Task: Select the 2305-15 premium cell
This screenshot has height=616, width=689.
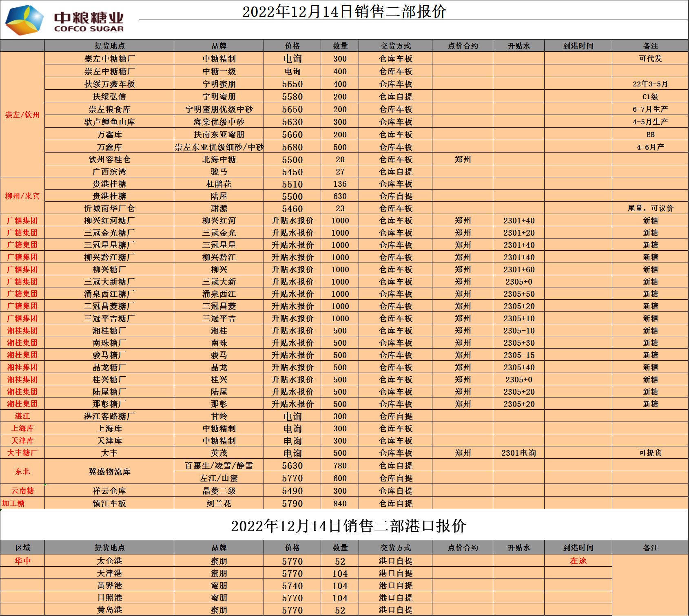Action: 518,355
